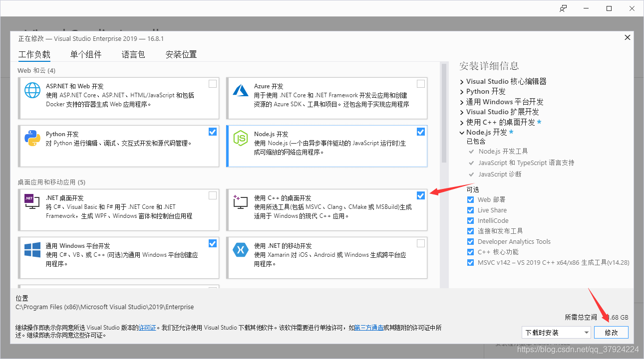
Task: Open the 许可证 license link
Action: (x=148, y=328)
